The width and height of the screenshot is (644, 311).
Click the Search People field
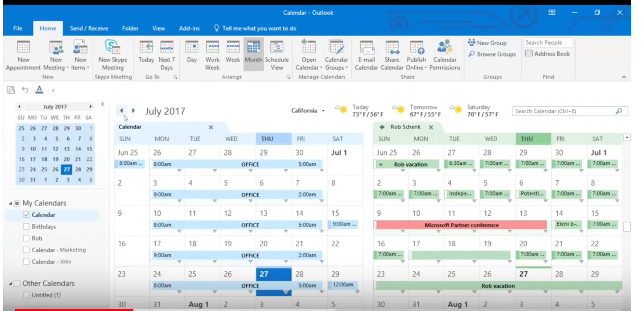point(548,43)
